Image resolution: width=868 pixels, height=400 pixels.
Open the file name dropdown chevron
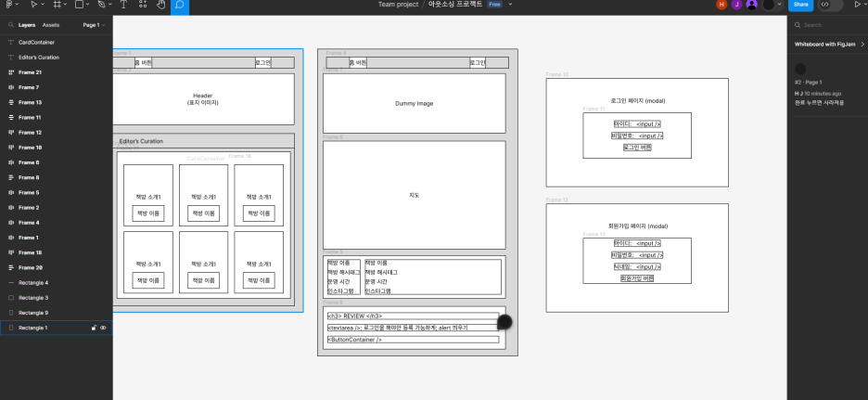click(510, 5)
